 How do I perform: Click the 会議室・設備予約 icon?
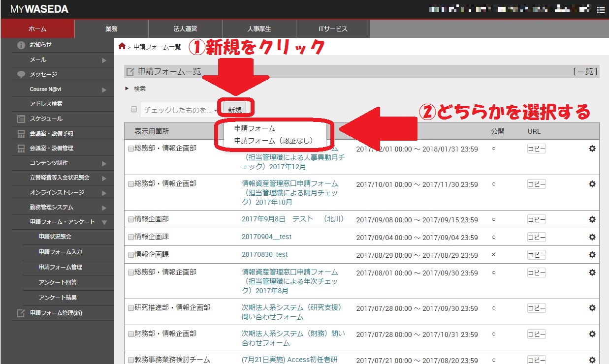(21, 134)
